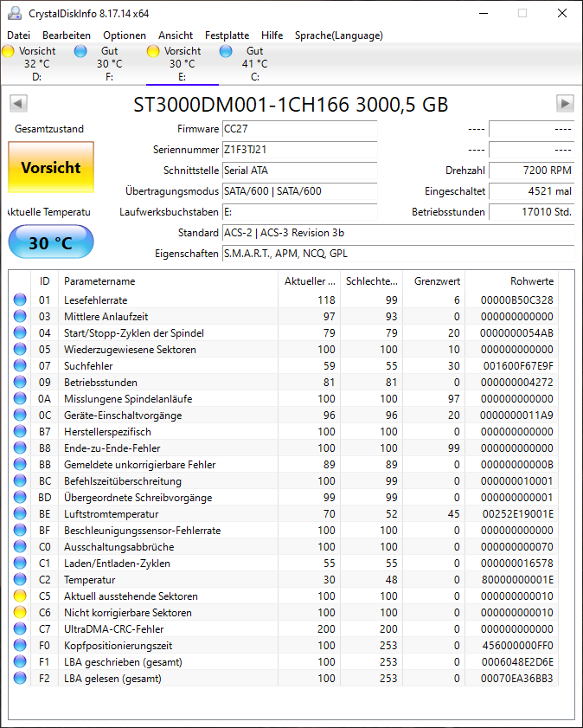Click status icon for LBA geschrieben (gesamt)
The width and height of the screenshot is (583, 728).
click(20, 661)
